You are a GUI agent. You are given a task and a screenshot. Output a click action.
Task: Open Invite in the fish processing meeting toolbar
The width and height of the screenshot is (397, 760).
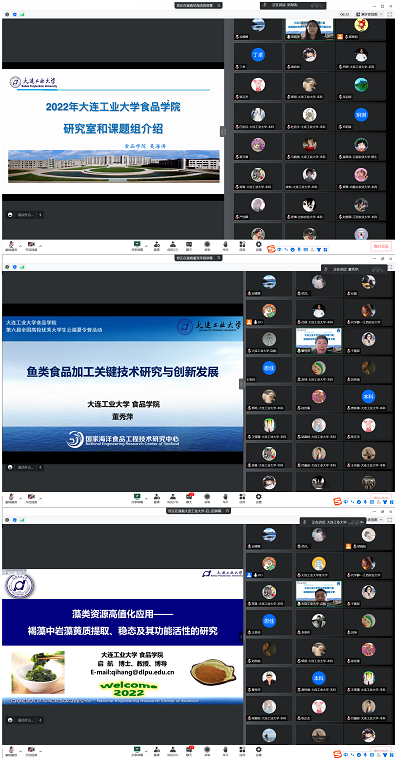pos(157,498)
